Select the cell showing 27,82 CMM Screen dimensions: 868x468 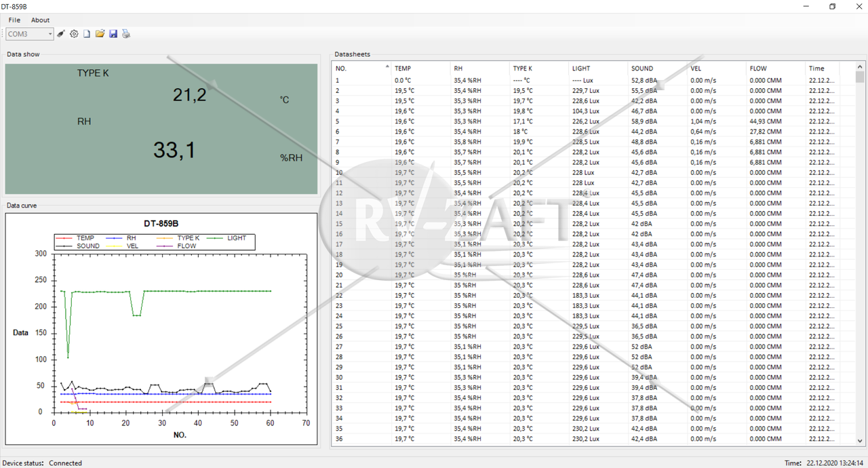pos(766,132)
